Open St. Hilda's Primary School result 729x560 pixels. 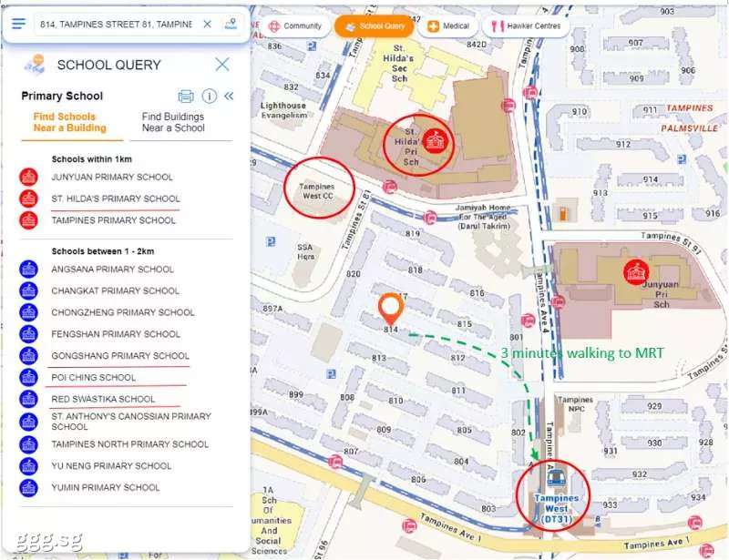[x=115, y=199]
